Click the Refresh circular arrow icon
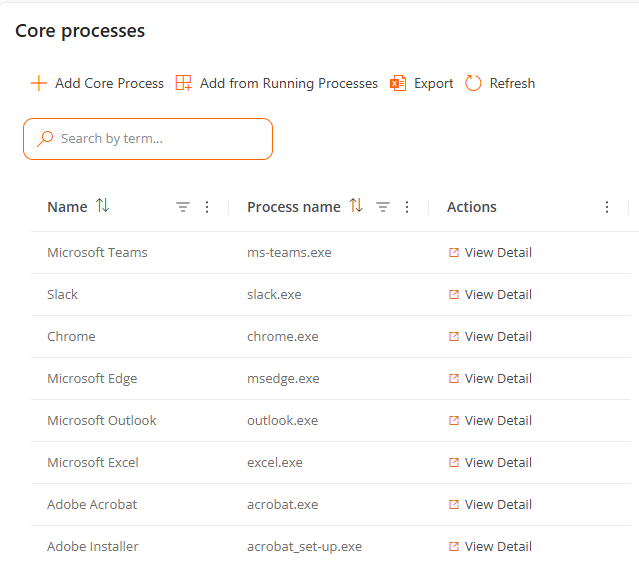The height and width of the screenshot is (567, 639). coord(474,84)
